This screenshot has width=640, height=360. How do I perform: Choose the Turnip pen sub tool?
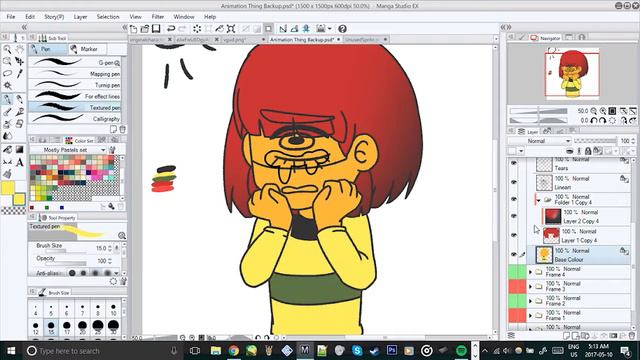[x=75, y=85]
